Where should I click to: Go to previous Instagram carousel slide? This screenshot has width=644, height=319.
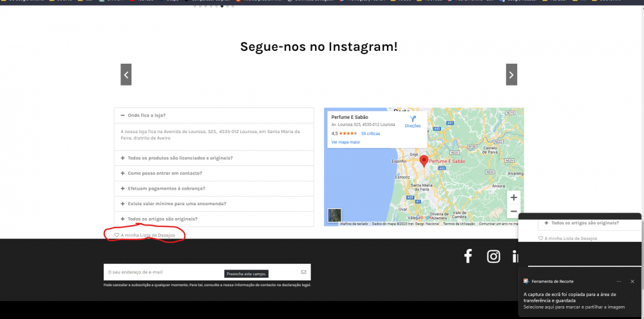[x=126, y=75]
